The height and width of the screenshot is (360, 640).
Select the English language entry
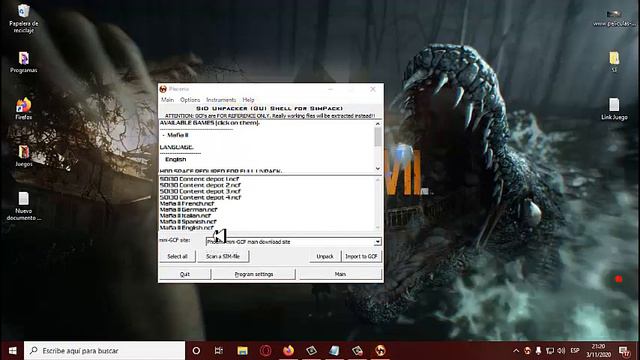[176, 159]
